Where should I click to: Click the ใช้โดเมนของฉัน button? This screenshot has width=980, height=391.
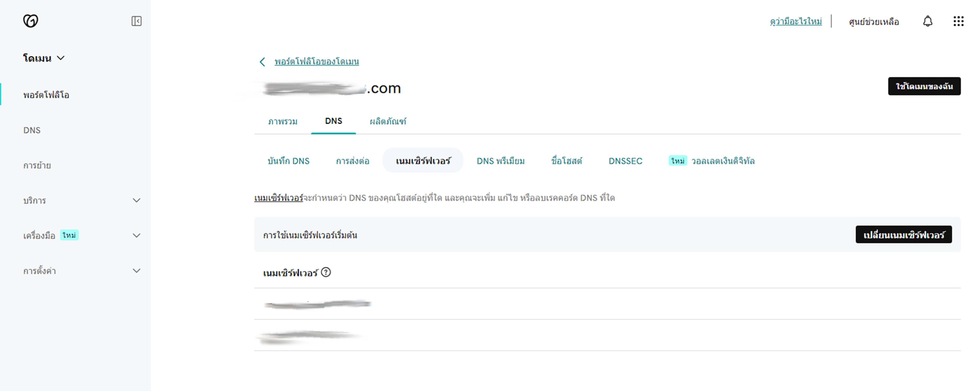point(924,86)
